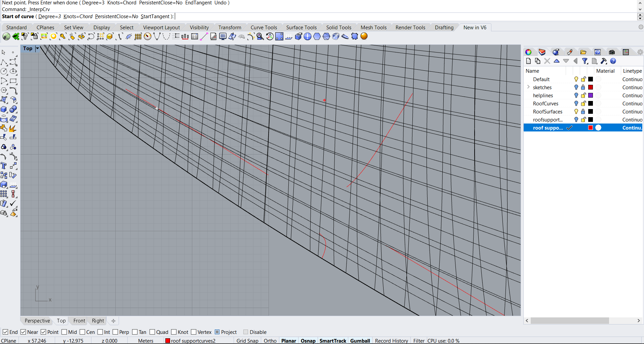
Task: Toggle Gumball in status bar
Action: point(360,341)
